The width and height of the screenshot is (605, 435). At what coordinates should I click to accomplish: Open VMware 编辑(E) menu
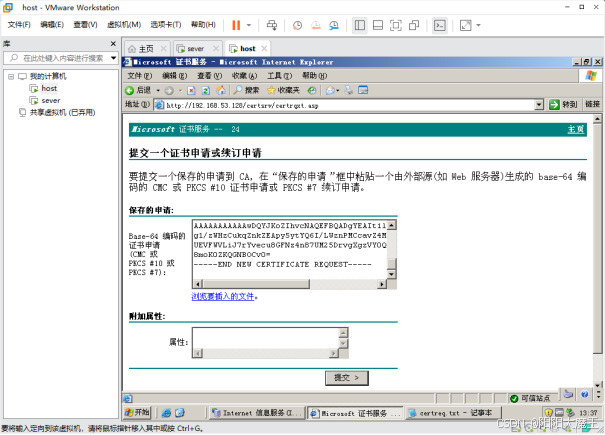(x=52, y=25)
